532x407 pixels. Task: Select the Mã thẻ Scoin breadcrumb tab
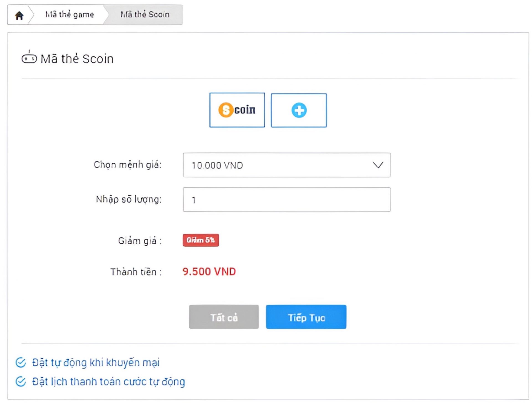click(x=145, y=14)
